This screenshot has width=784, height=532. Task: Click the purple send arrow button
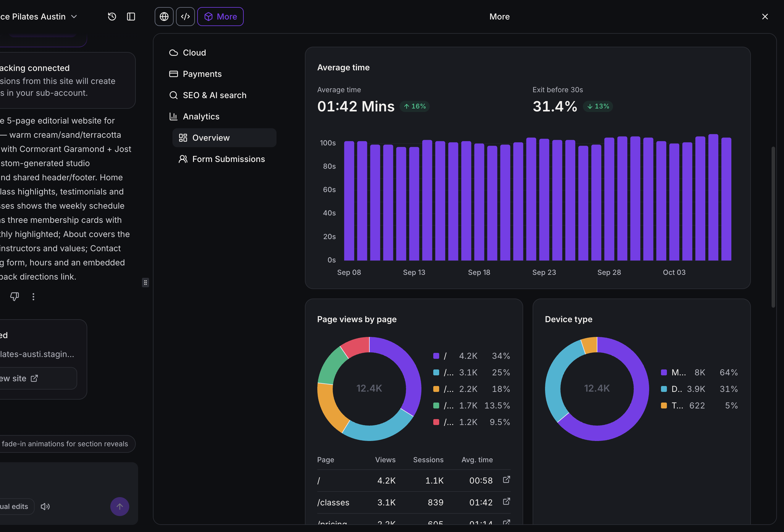pos(120,506)
